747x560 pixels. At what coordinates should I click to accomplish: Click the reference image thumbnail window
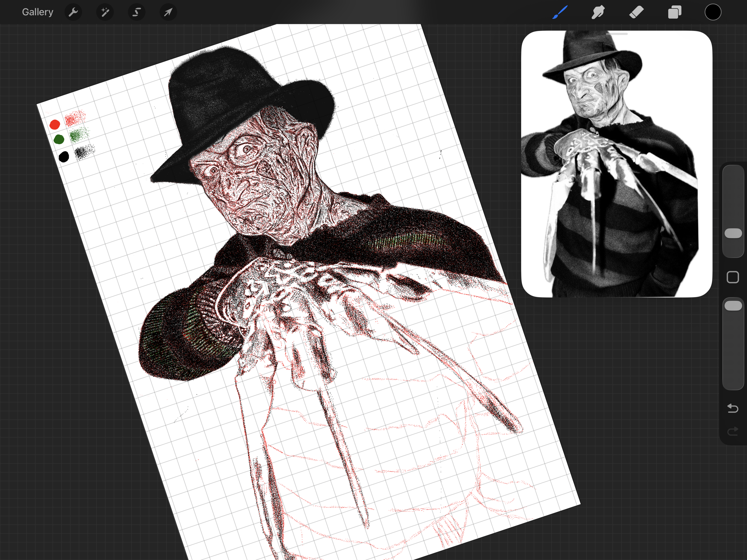click(x=617, y=164)
